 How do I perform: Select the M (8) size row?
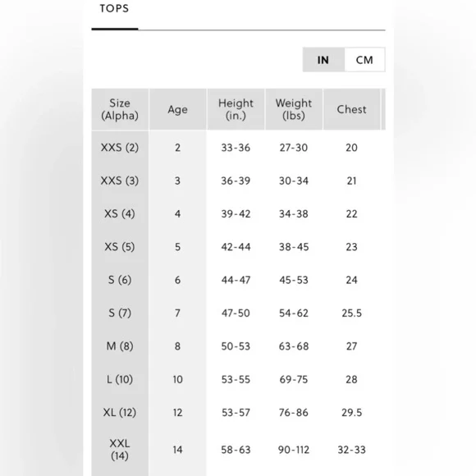click(238, 346)
